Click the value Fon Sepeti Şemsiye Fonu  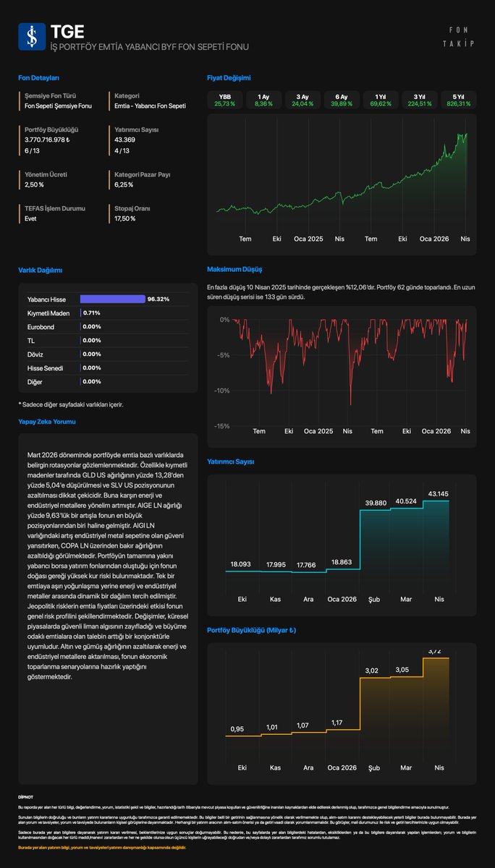59,106
